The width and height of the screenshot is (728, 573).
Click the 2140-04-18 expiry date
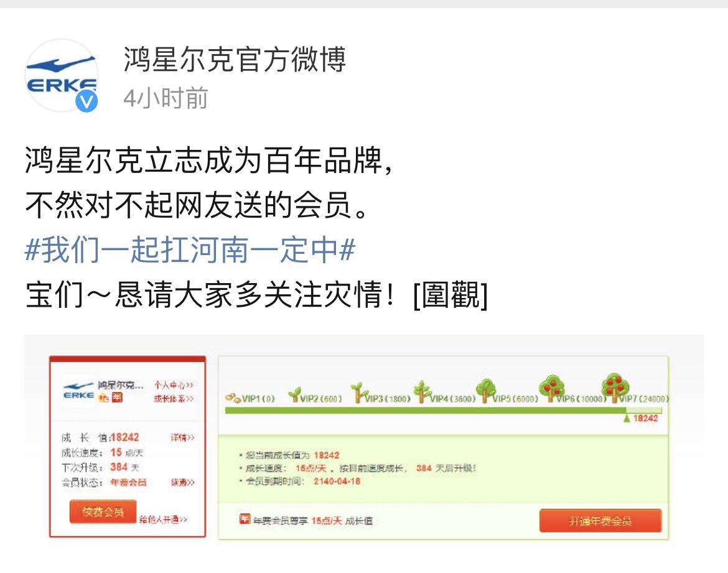click(x=337, y=482)
